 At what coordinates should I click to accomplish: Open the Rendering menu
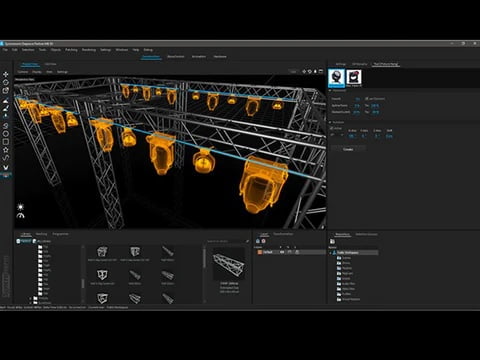pos(89,50)
